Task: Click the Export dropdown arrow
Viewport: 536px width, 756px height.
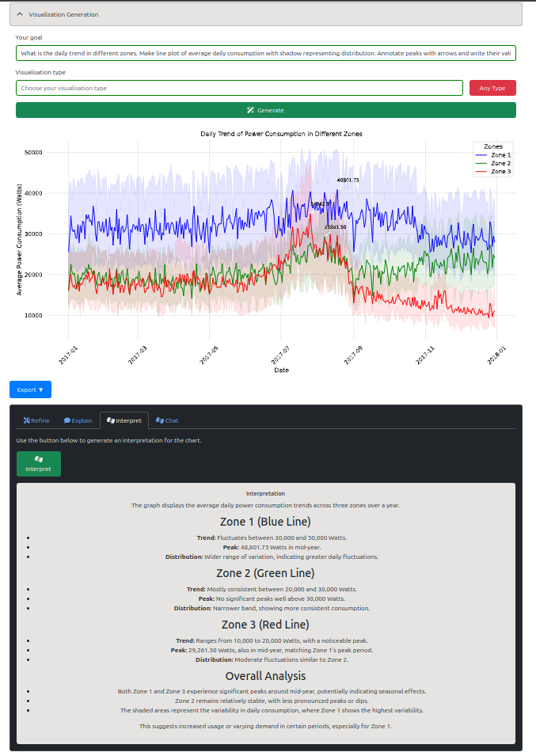Action: (41, 389)
